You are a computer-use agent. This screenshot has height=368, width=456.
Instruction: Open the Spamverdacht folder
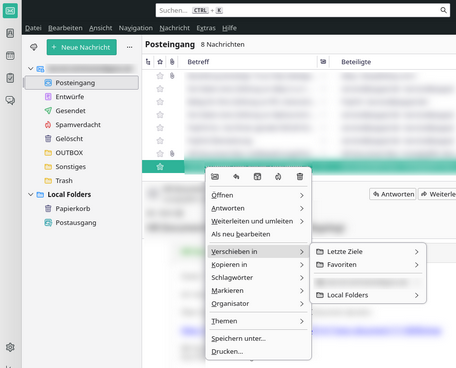(82, 125)
